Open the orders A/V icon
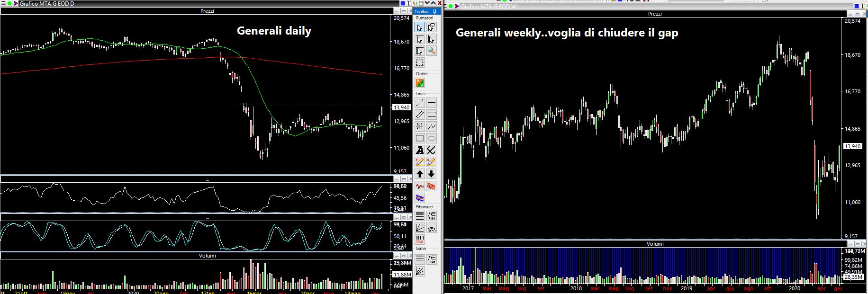 click(x=420, y=83)
